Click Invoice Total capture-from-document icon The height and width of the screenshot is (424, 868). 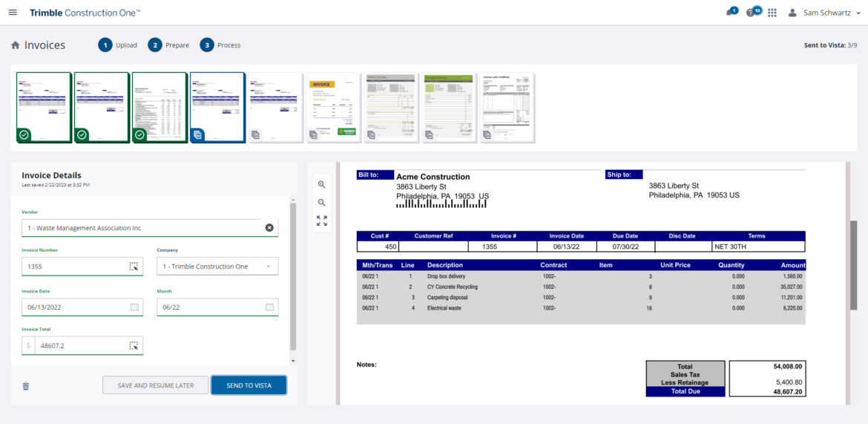click(x=134, y=346)
